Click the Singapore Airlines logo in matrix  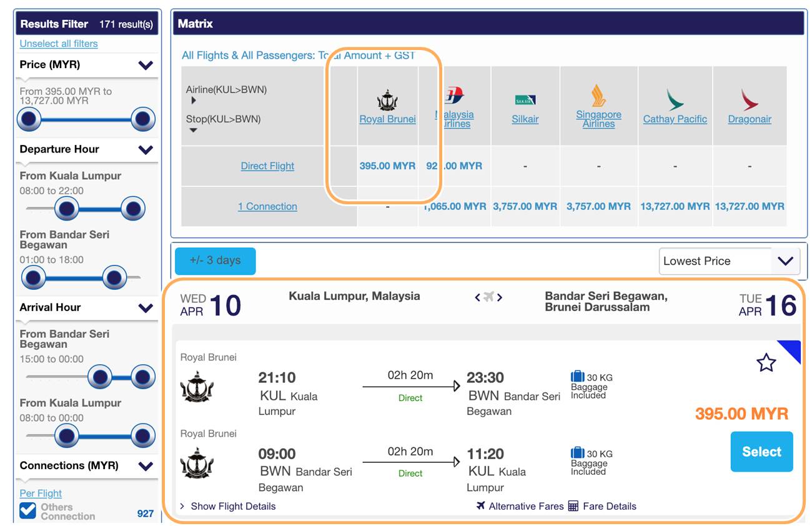coord(598,96)
